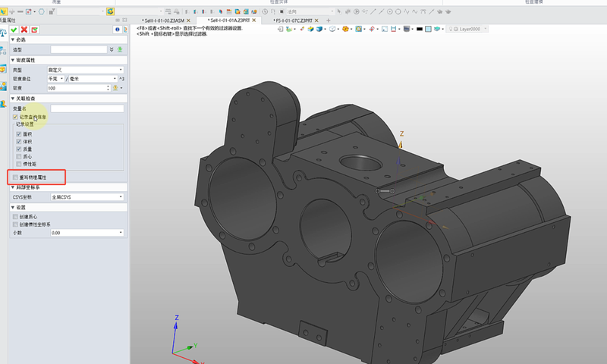Image resolution: width=607 pixels, height=364 pixels.
Task: Collapse the 密度属性 section
Action: [x=13, y=60]
